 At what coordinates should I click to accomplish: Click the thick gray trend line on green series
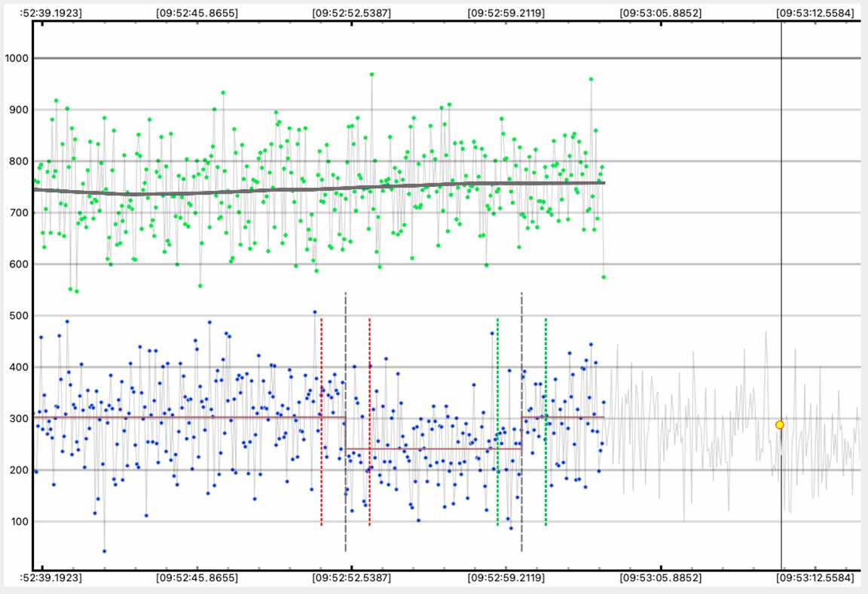[x=301, y=189]
